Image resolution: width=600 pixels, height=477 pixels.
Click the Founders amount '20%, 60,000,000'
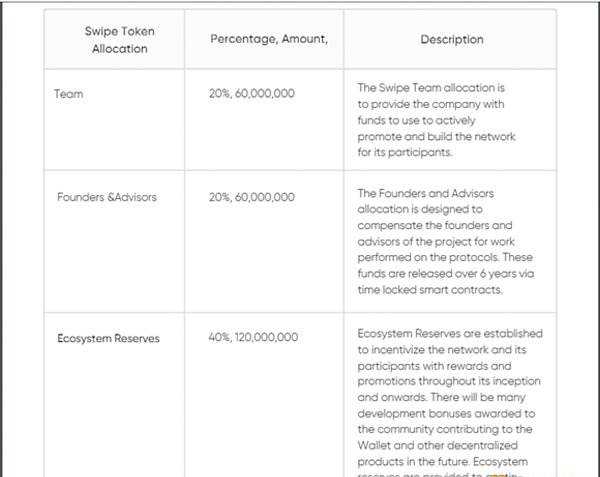(252, 197)
